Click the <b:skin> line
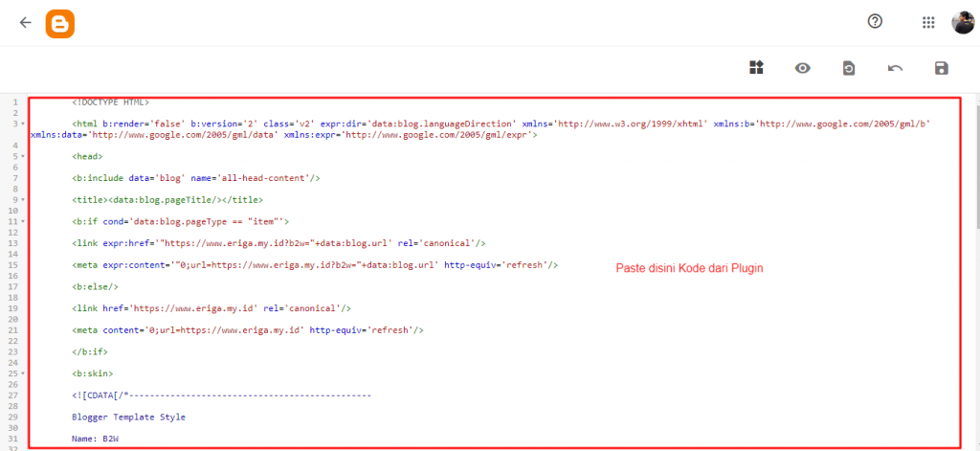The image size is (980, 451). coord(93,373)
